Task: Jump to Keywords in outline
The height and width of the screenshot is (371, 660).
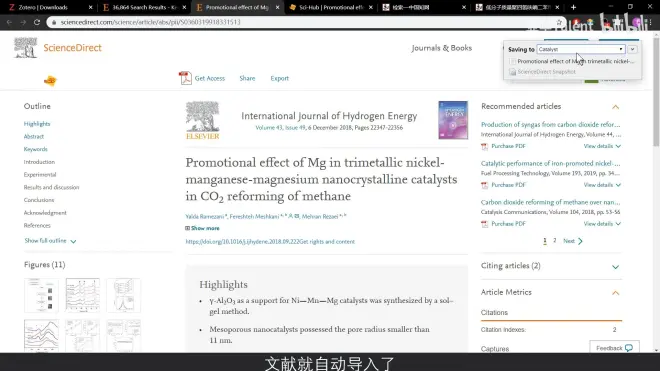Action: 36,149
